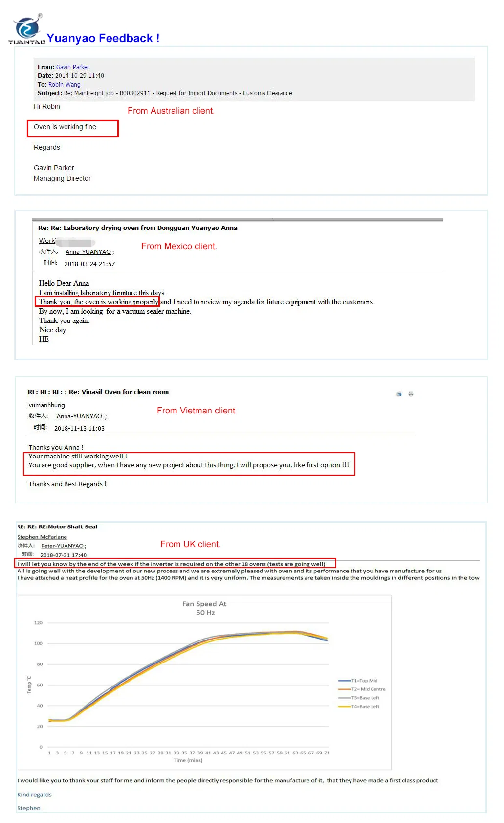Click sender name vumanhhung
This screenshot has height=823, width=504.
click(46, 405)
